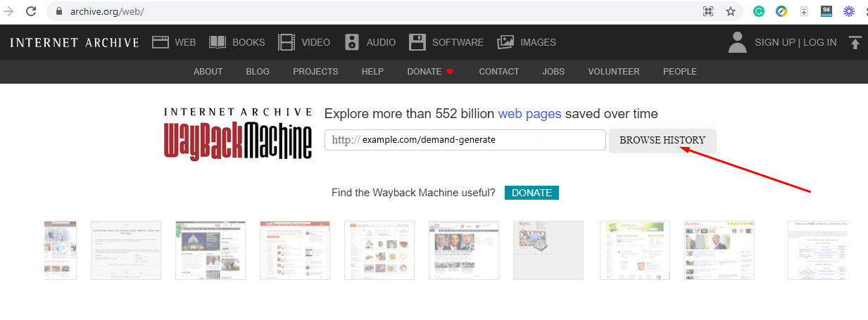Open the IMAGES section

(538, 42)
